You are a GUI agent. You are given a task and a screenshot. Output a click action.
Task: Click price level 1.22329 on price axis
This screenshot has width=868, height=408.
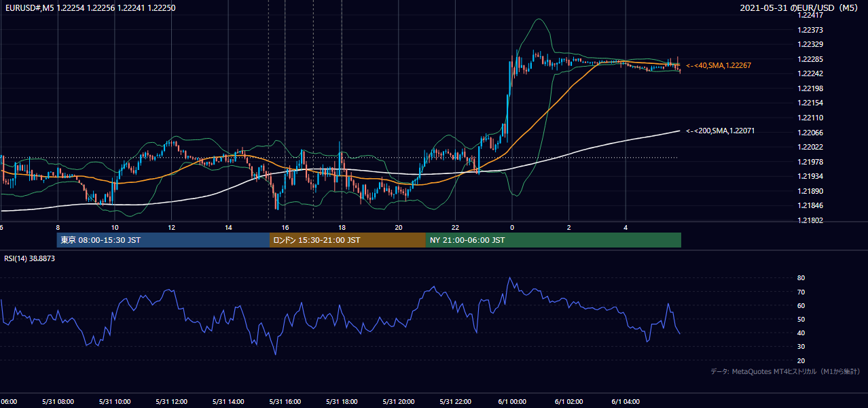pos(812,44)
